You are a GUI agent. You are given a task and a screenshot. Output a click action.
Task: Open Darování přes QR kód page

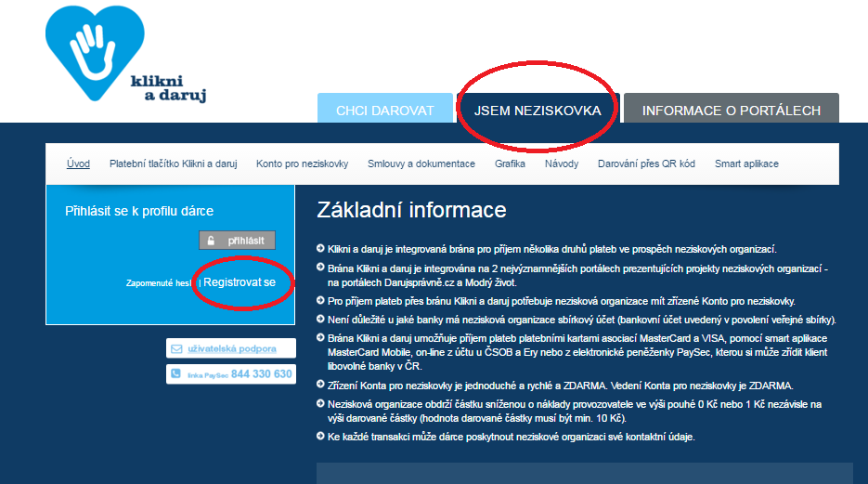(646, 164)
